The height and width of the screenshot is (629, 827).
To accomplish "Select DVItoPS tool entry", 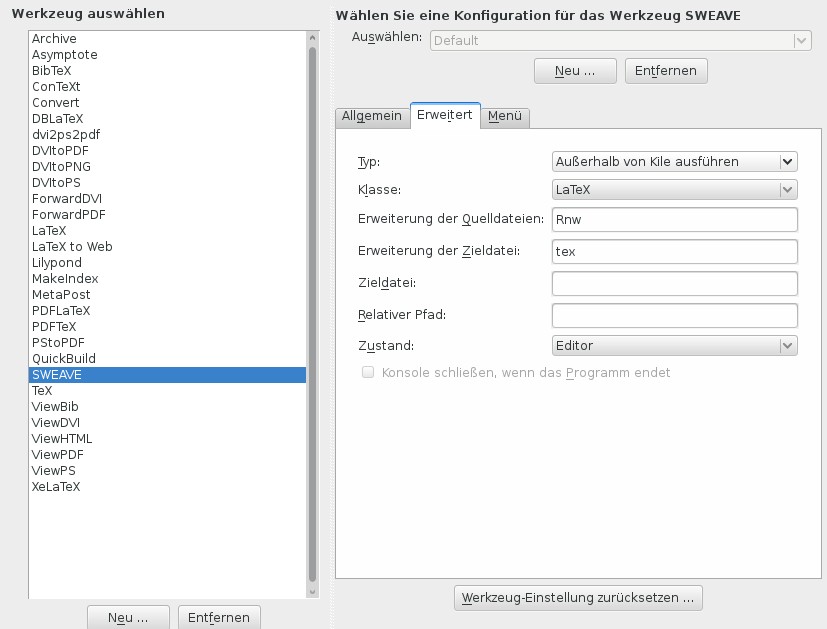I will [167, 182].
